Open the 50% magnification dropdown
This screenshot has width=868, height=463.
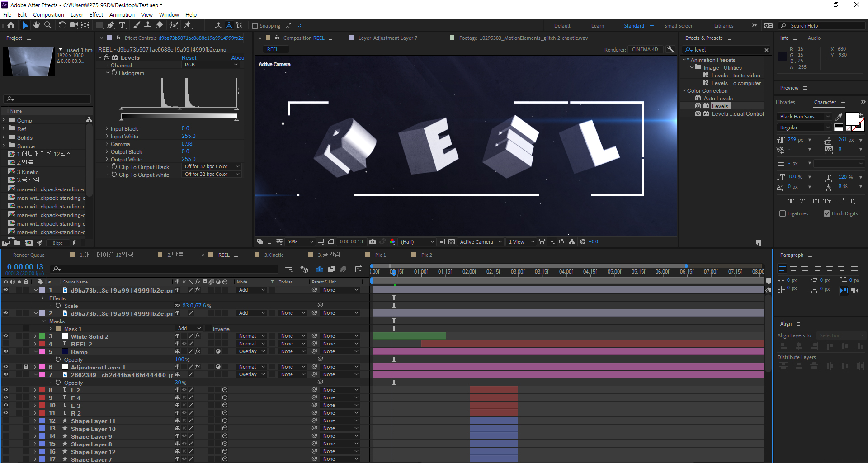[x=300, y=242]
